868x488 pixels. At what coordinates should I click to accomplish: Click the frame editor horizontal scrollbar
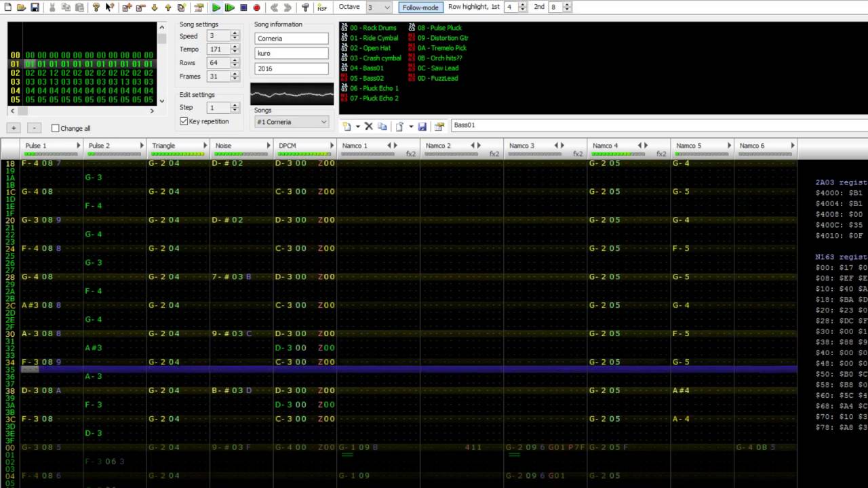pyautogui.click(x=82, y=110)
